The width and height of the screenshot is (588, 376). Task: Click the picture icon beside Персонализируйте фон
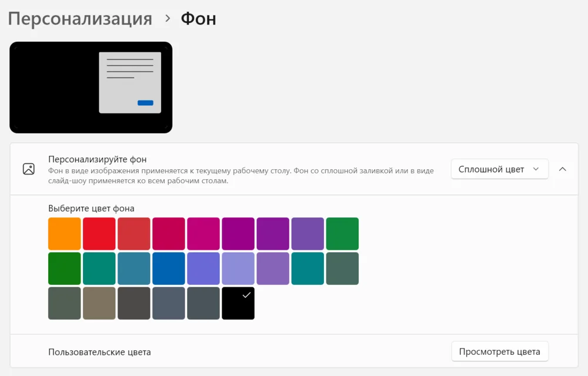pyautogui.click(x=28, y=169)
